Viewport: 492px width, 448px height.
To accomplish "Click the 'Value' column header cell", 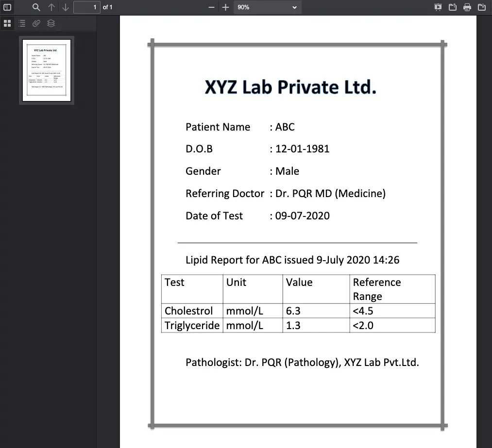I will tap(316, 289).
